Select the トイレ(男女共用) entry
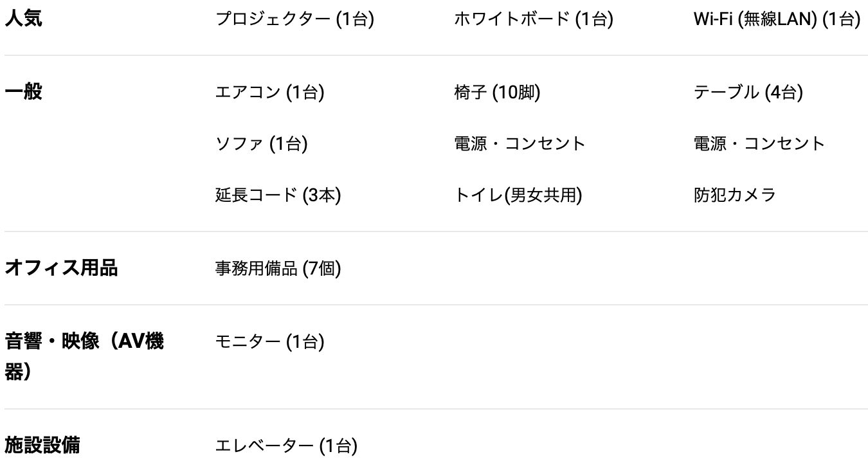 point(518,194)
